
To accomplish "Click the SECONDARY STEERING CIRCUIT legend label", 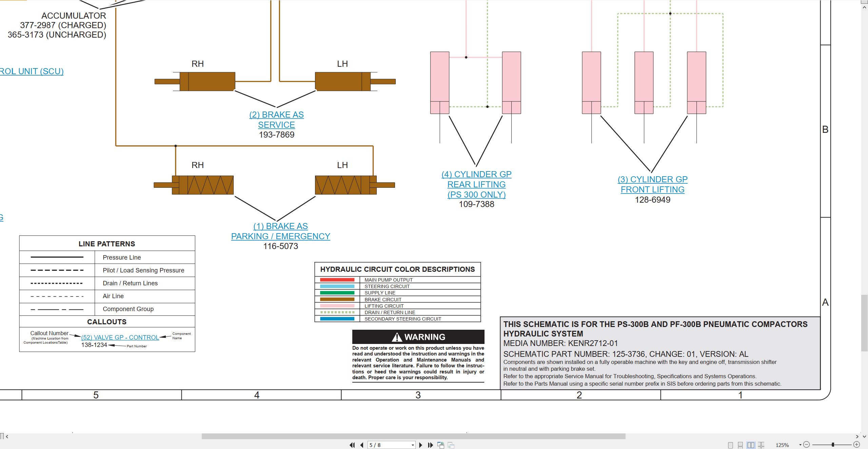I will pyautogui.click(x=403, y=319).
